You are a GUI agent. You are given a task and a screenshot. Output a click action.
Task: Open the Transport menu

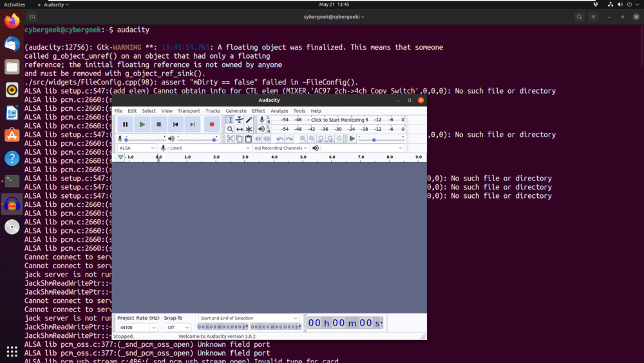coord(189,111)
